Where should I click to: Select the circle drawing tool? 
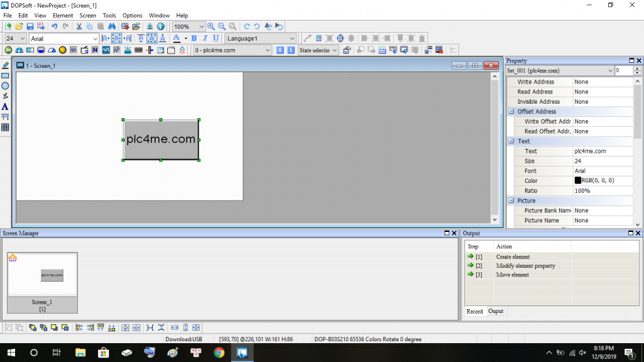pyautogui.click(x=5, y=86)
